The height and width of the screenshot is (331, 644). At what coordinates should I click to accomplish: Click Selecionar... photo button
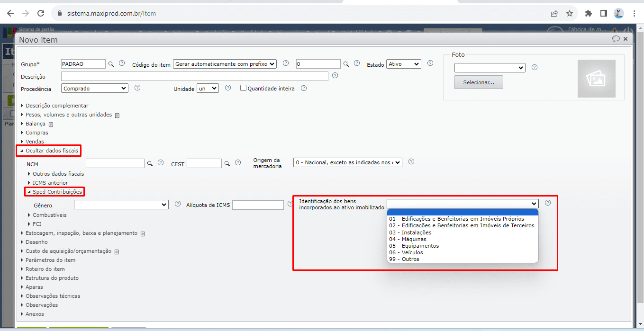[x=479, y=82]
